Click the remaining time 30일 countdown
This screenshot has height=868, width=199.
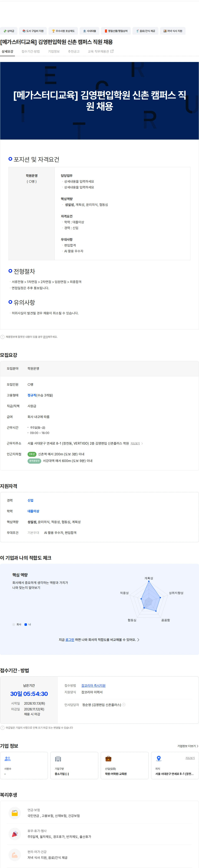(29, 694)
